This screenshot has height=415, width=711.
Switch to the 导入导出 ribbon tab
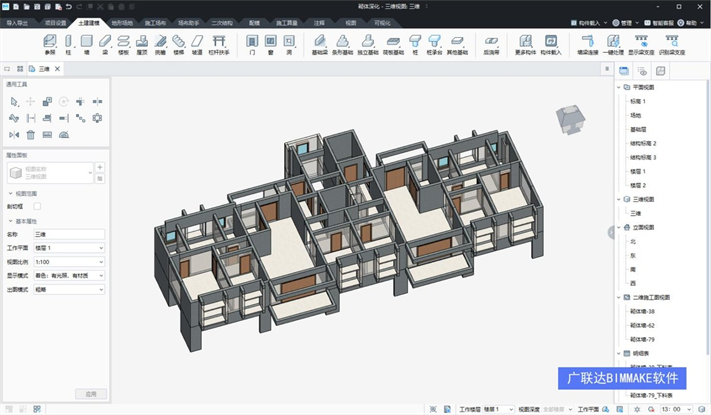[x=17, y=23]
